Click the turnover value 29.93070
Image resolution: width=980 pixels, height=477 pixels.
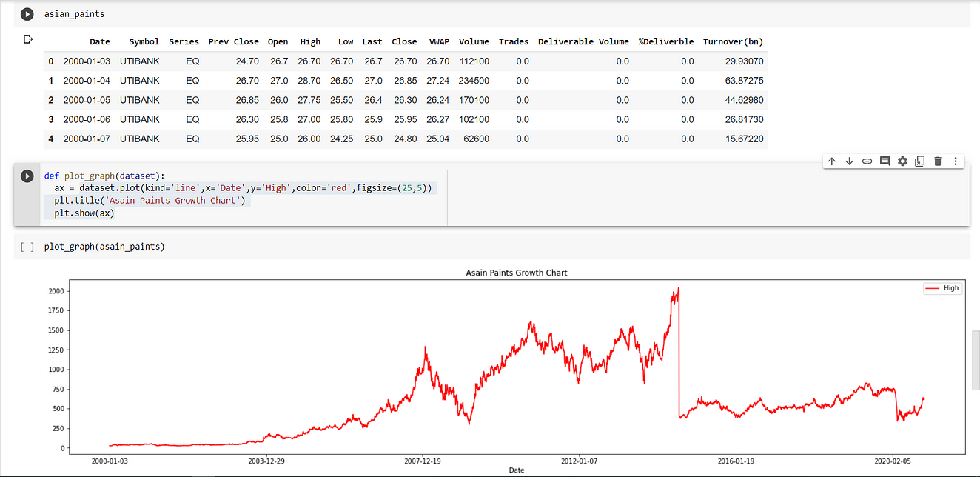click(x=742, y=61)
